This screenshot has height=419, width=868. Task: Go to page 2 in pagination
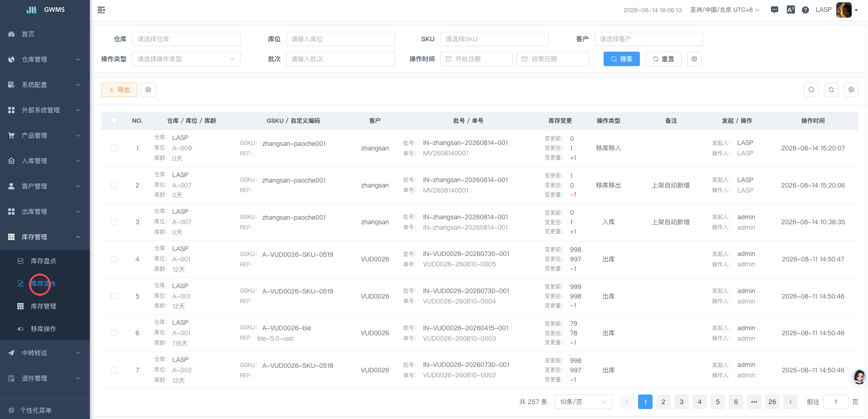(x=663, y=402)
